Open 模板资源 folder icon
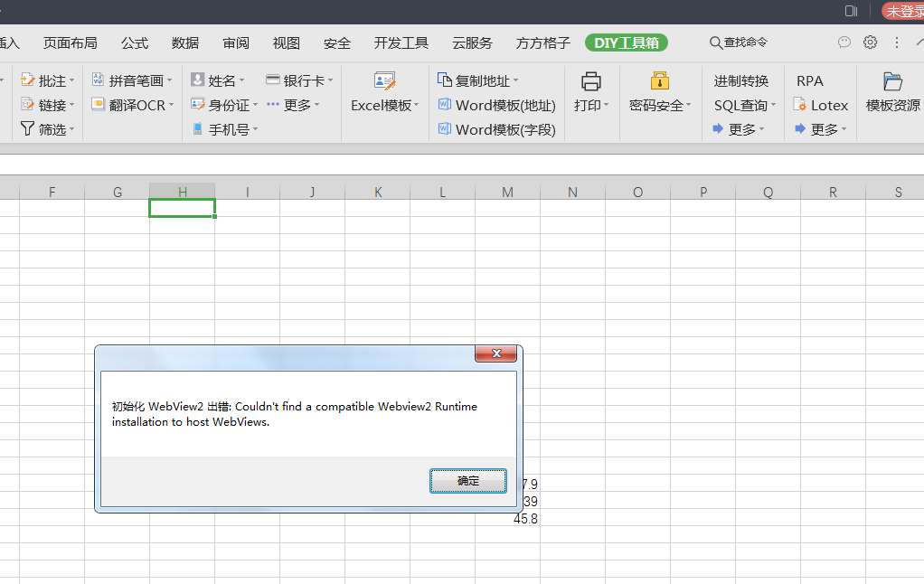This screenshot has width=924, height=584. coord(892,81)
